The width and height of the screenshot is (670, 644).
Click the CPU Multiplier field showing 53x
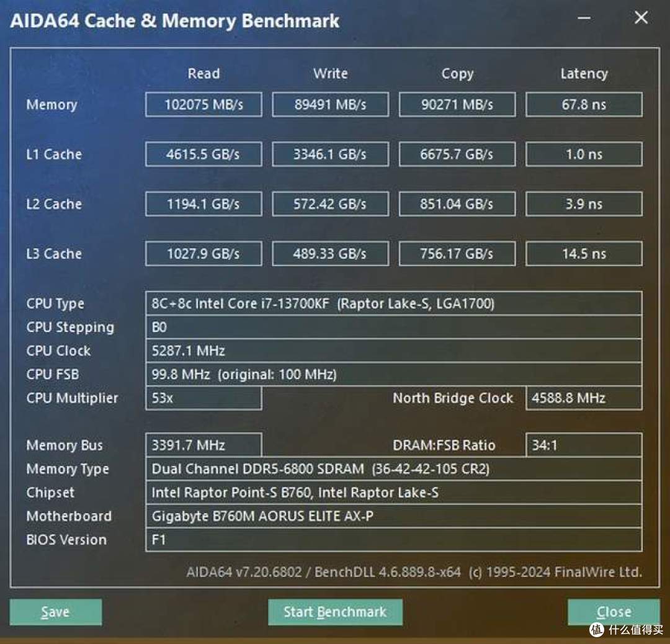pos(203,398)
